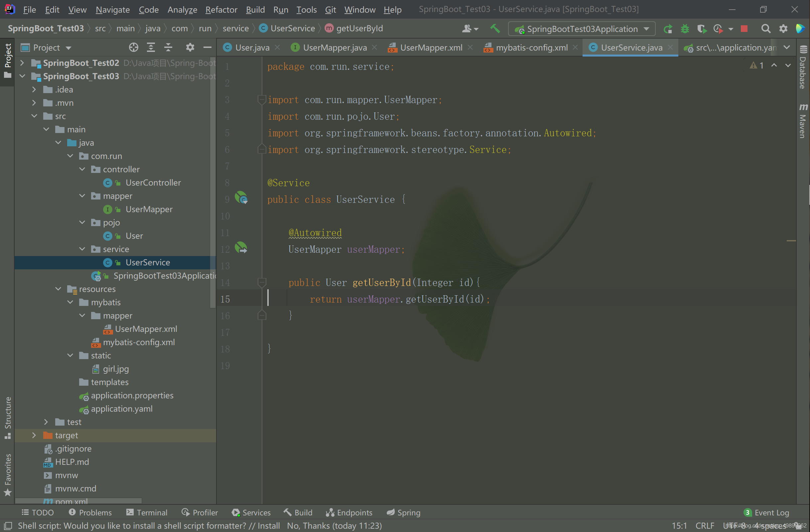Open the Favorites tool window
810x532 pixels.
(x=8, y=474)
